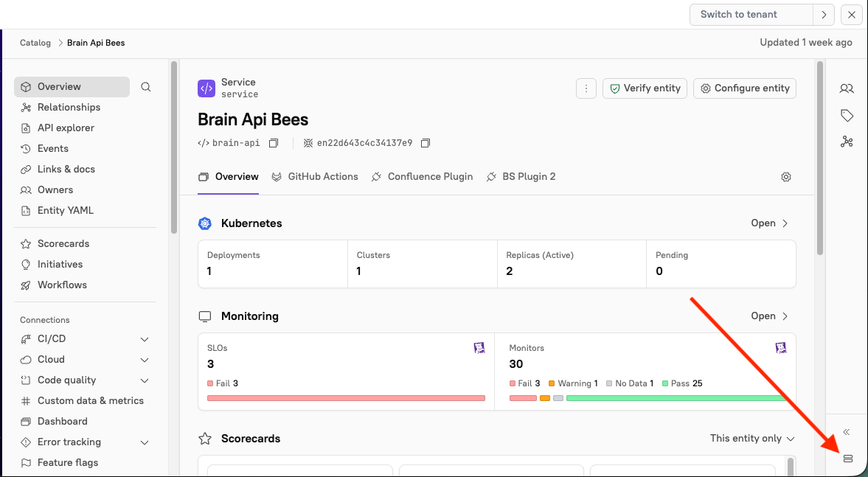Open the owners people icon in right rail

click(847, 88)
